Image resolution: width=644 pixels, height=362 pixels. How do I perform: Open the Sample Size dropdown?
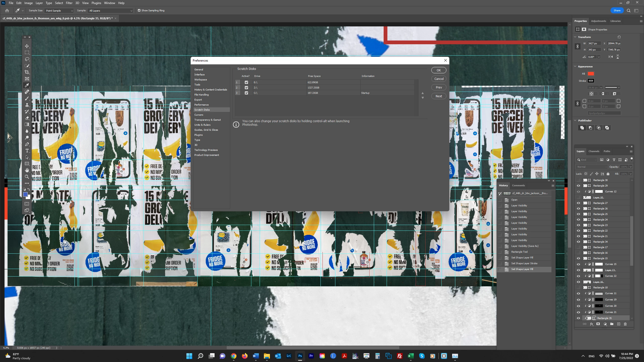pos(59,11)
